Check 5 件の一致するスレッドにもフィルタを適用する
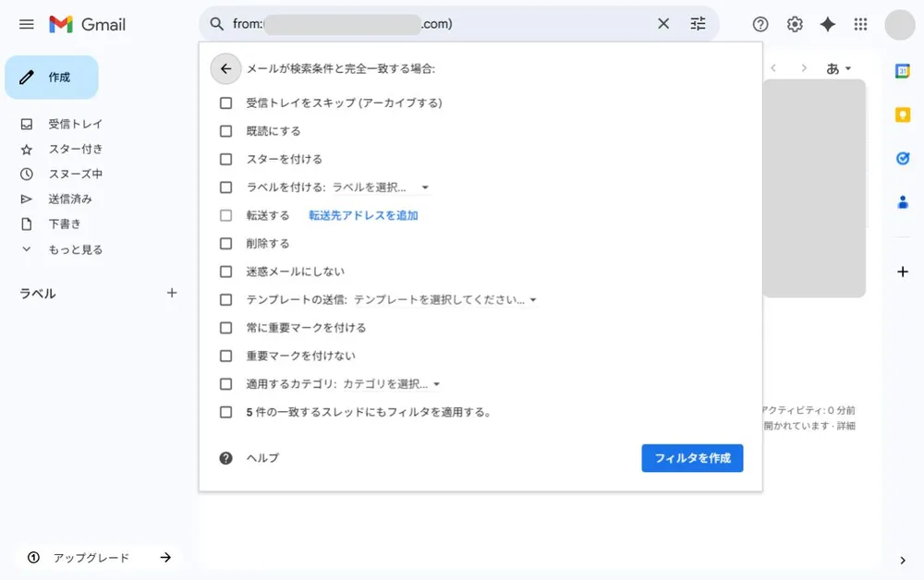The height and width of the screenshot is (580, 924). [x=225, y=412]
